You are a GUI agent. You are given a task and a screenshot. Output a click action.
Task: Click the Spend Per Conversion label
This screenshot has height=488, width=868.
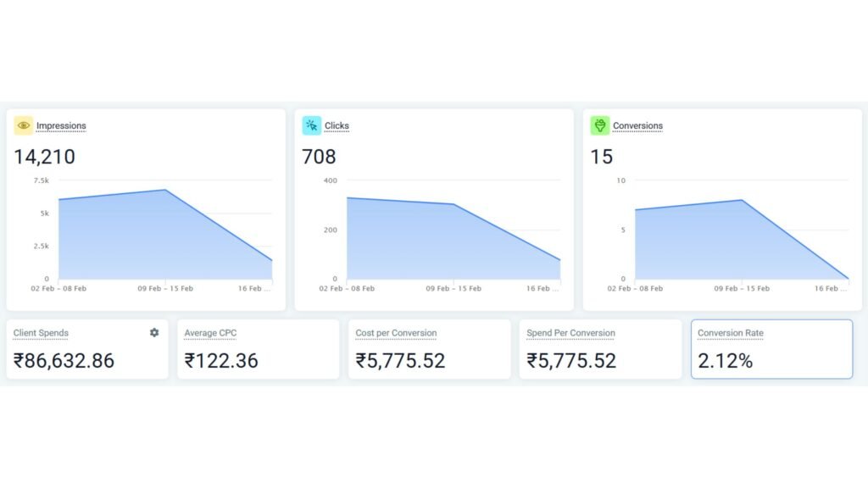[x=570, y=333]
